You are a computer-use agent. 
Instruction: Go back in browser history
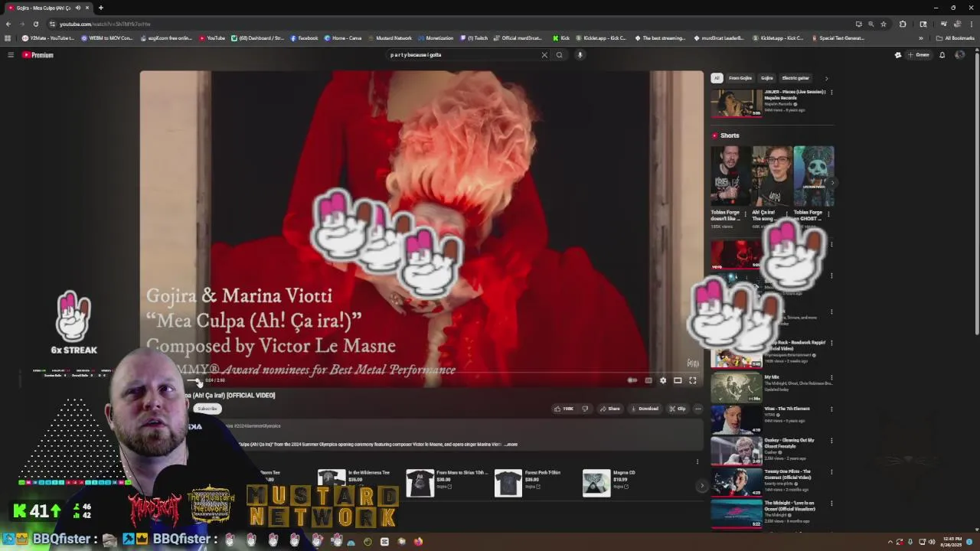(8, 24)
